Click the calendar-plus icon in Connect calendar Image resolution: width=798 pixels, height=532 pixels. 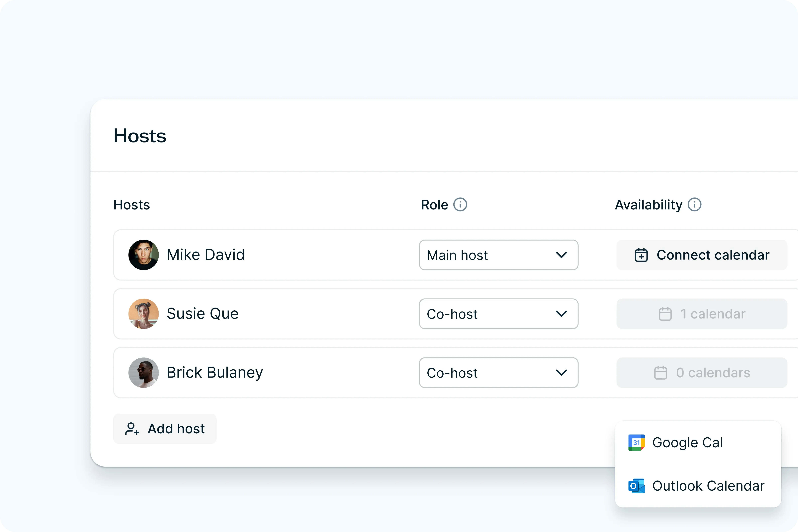tap(641, 255)
